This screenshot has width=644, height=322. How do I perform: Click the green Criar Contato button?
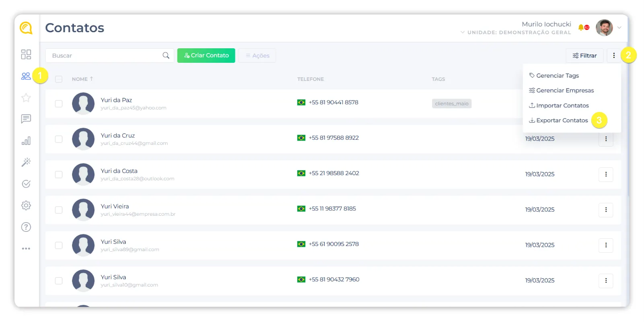[x=206, y=56]
